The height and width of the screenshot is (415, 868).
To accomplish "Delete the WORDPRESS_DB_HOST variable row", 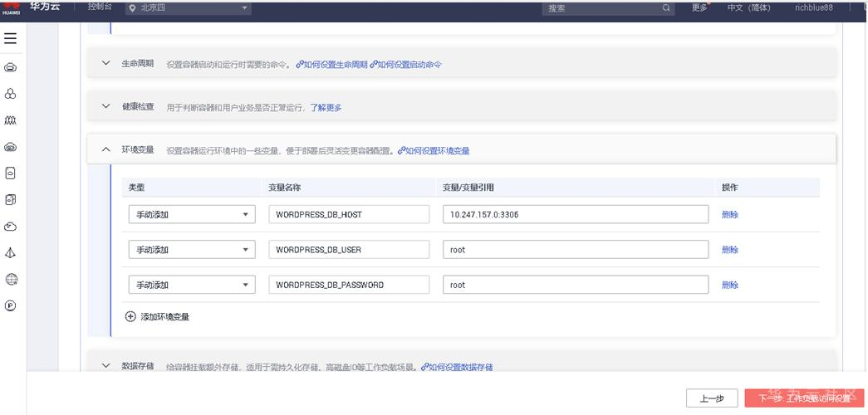I will click(x=729, y=215).
